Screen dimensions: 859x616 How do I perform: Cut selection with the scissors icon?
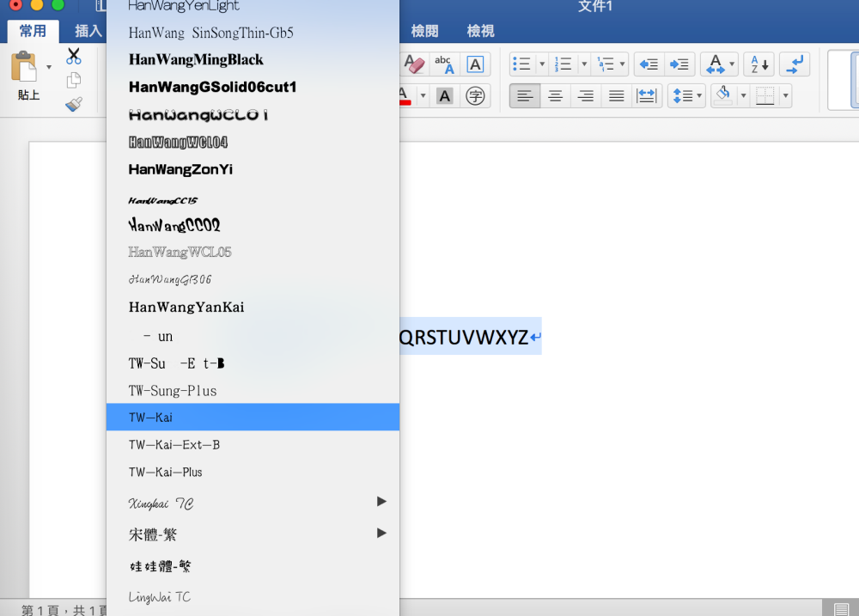click(73, 56)
